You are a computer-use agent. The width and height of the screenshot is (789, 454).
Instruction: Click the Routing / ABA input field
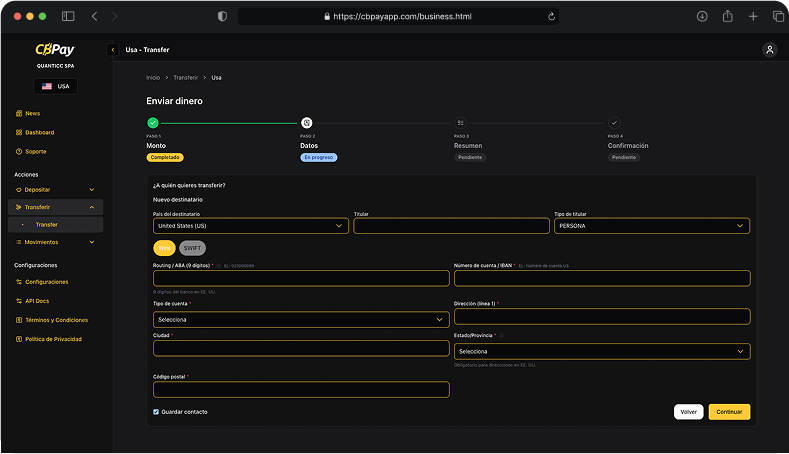(x=300, y=279)
